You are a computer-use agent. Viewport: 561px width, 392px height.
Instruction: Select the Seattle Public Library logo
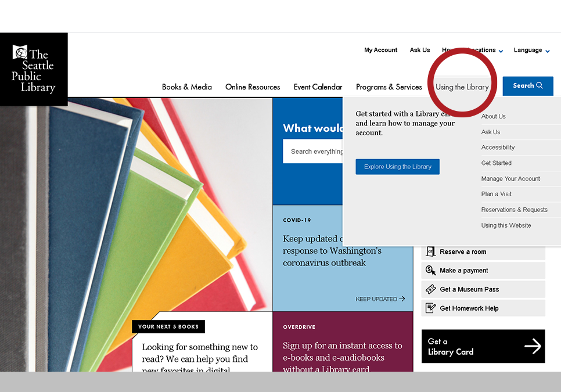coord(34,69)
